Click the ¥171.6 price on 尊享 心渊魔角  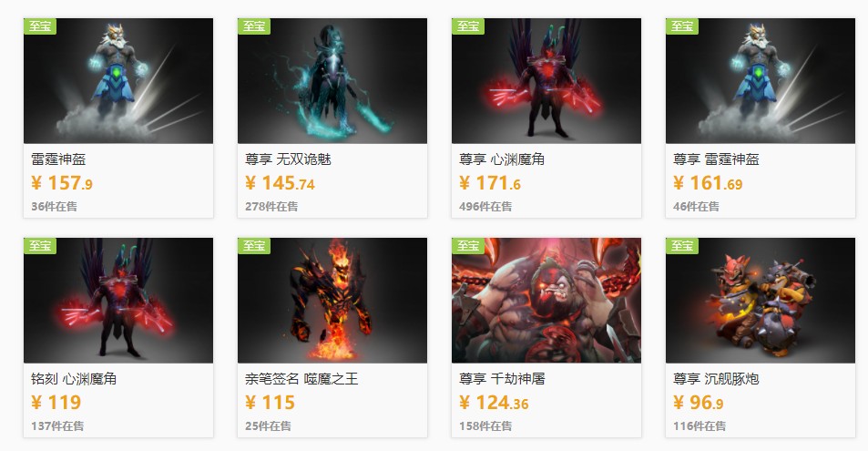pyautogui.click(x=490, y=183)
